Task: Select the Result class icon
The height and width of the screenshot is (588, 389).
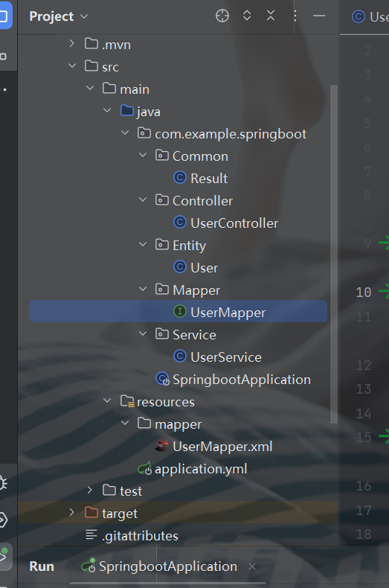Action: click(180, 177)
